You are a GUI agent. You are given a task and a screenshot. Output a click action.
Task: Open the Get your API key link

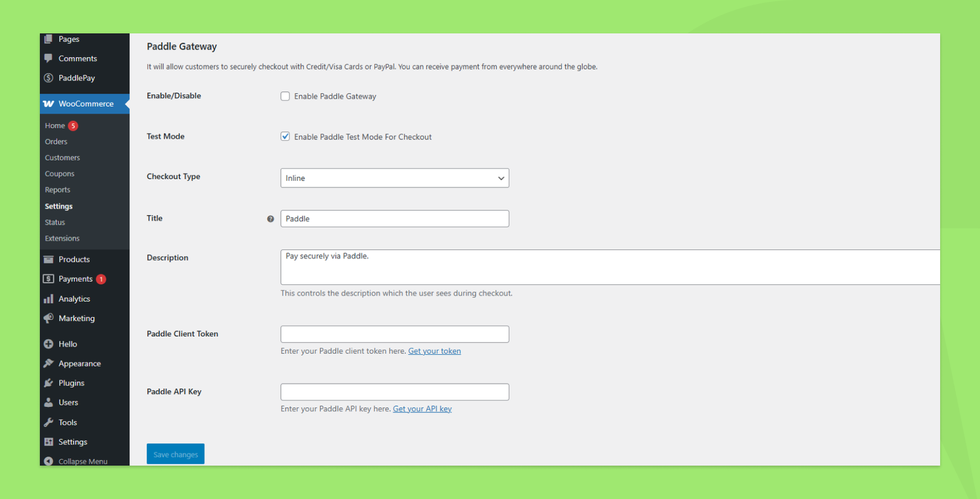422,409
